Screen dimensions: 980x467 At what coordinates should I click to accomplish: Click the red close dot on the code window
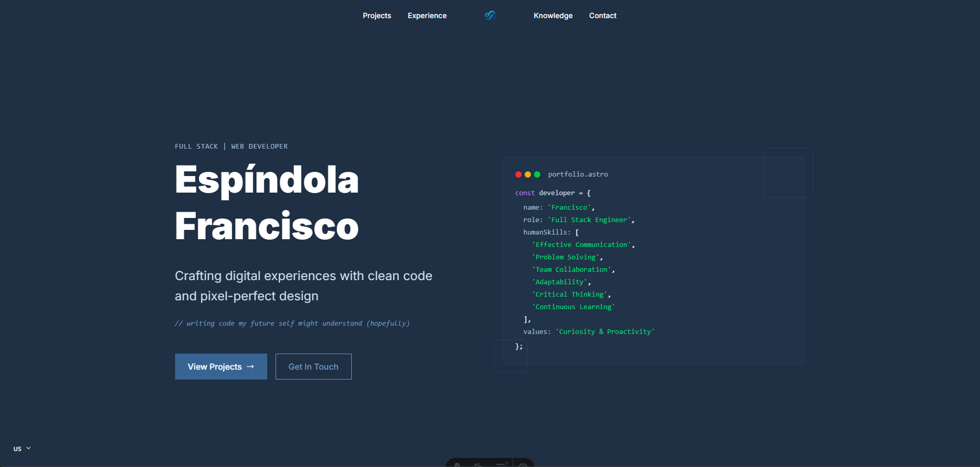518,174
